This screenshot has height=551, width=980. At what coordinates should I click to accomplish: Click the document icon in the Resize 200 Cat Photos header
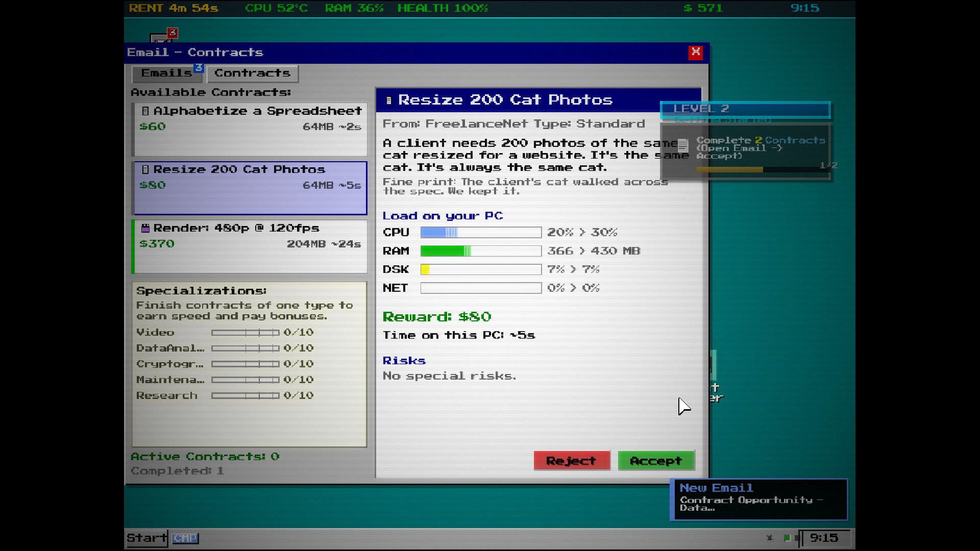pyautogui.click(x=389, y=101)
